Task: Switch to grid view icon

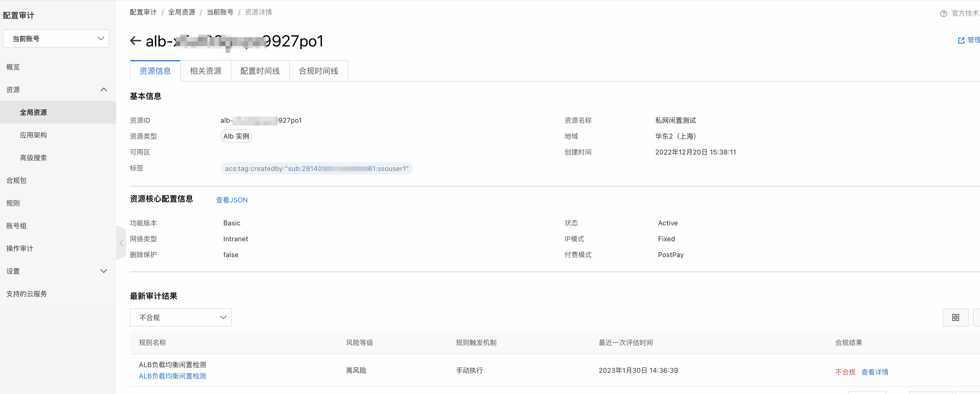Action: (955, 317)
